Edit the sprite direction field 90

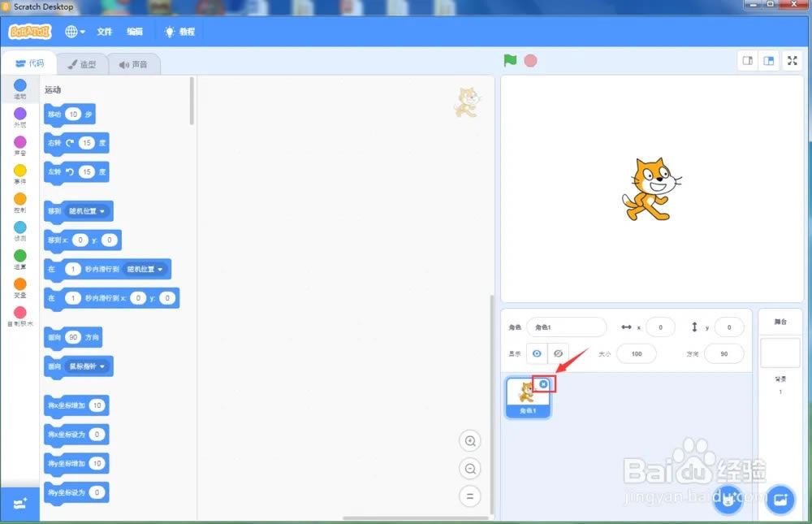[724, 354]
